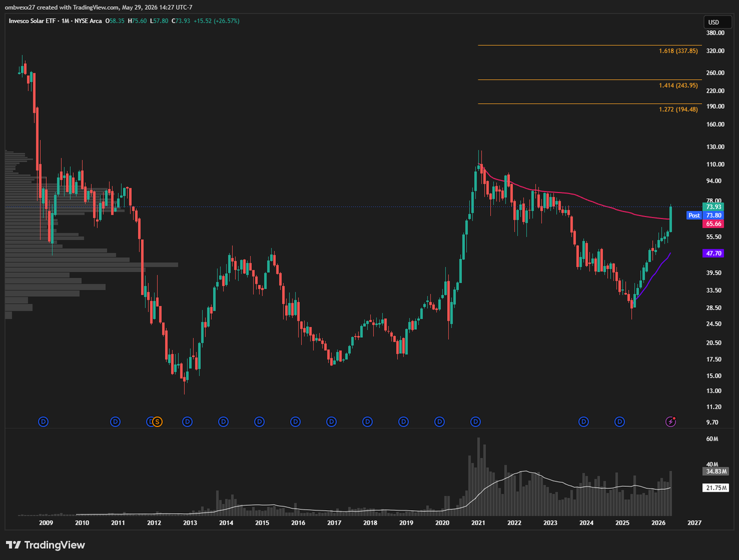The height and width of the screenshot is (560, 739).
Task: Click the dividend marker nearest the 2013 label
Action: tap(187, 422)
